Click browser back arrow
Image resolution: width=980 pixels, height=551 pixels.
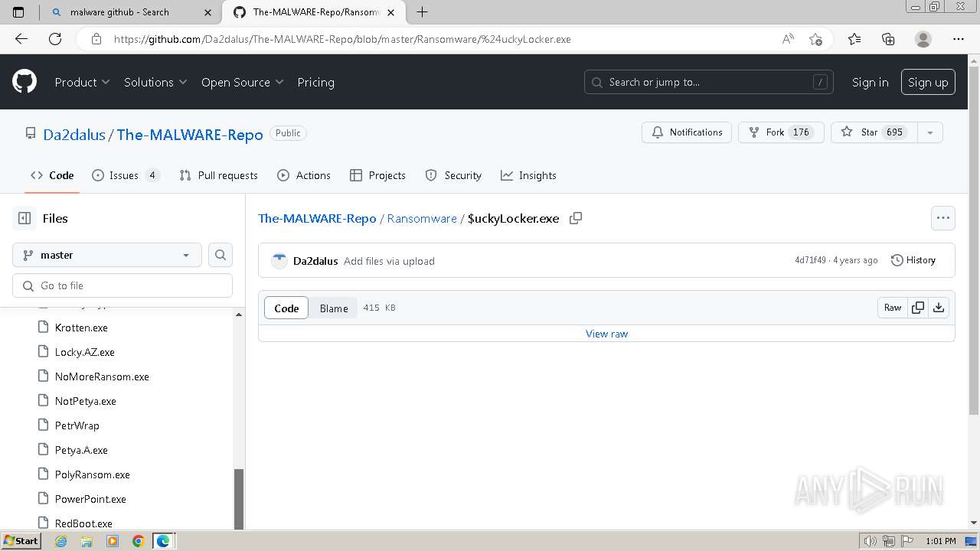click(x=21, y=39)
